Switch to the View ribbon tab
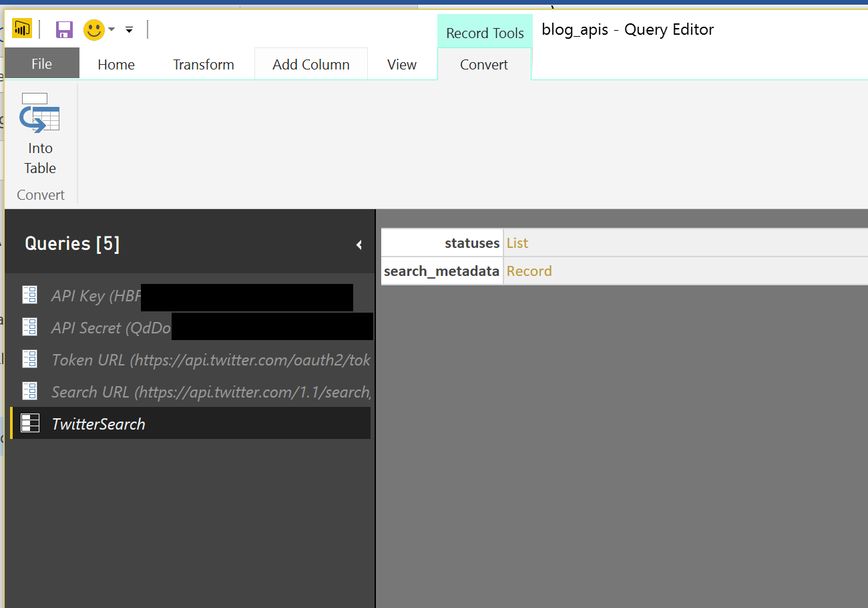 coord(402,65)
